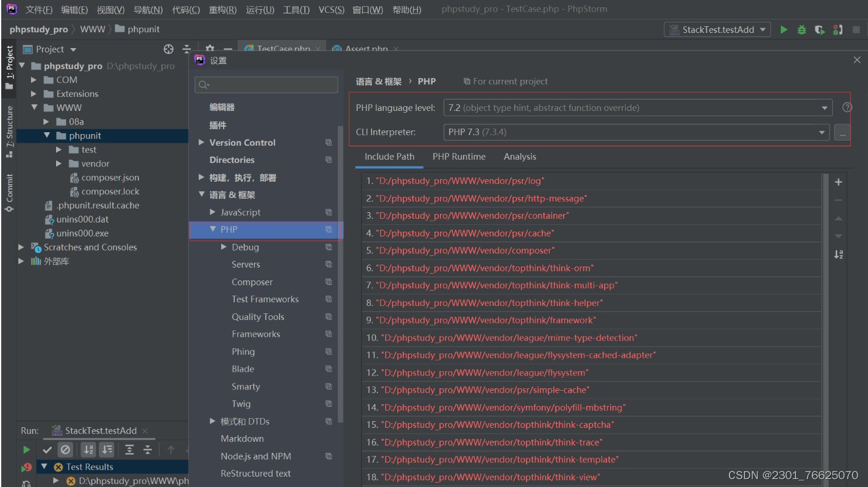Toggle show ignored tests button
The width and height of the screenshot is (868, 487).
coord(65,450)
